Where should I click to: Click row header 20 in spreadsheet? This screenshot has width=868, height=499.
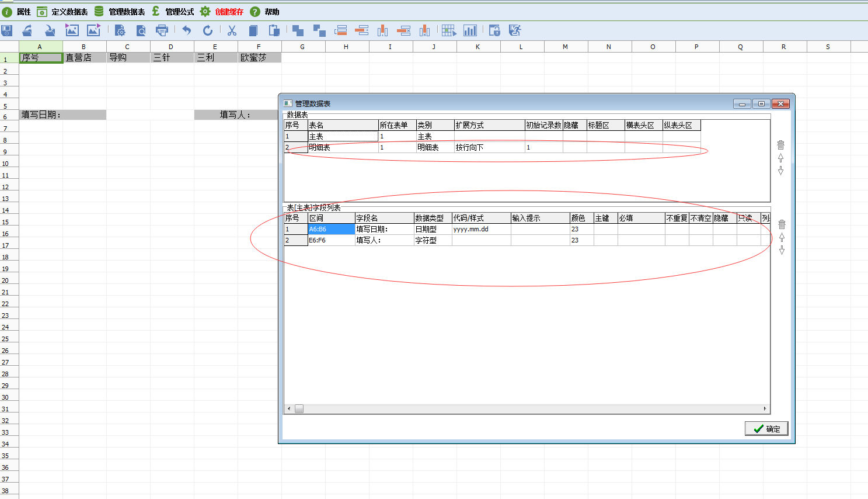[9, 280]
